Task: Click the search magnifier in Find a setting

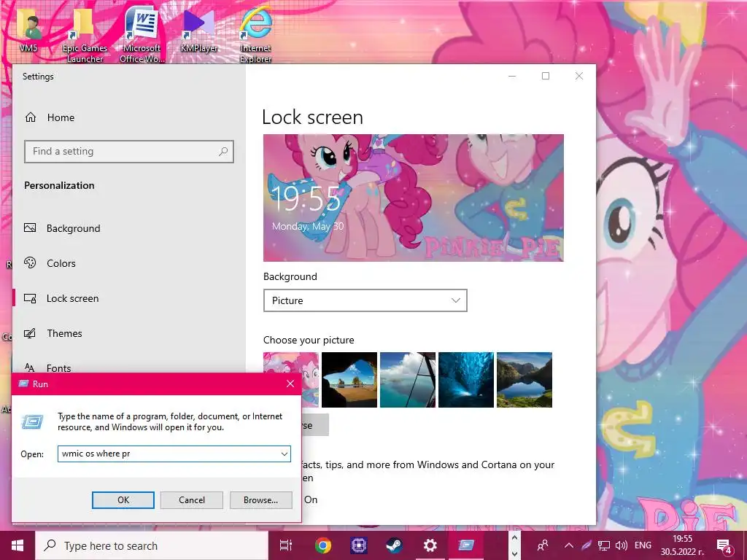Action: 223,152
